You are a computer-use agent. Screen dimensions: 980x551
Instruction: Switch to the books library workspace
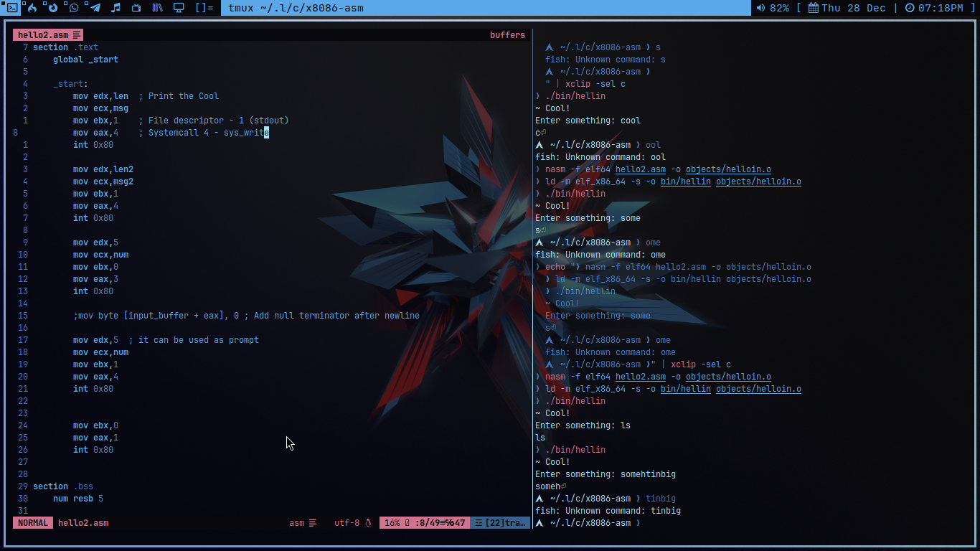[x=158, y=8]
